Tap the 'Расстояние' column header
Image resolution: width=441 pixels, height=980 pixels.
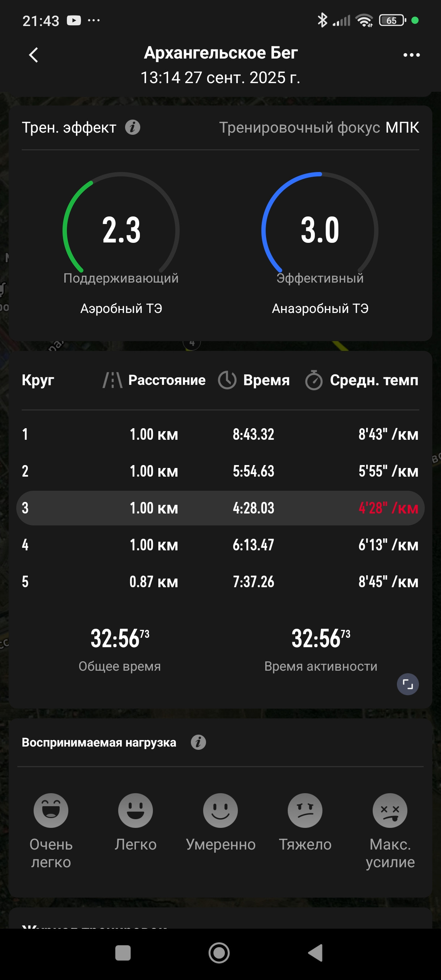click(x=154, y=380)
